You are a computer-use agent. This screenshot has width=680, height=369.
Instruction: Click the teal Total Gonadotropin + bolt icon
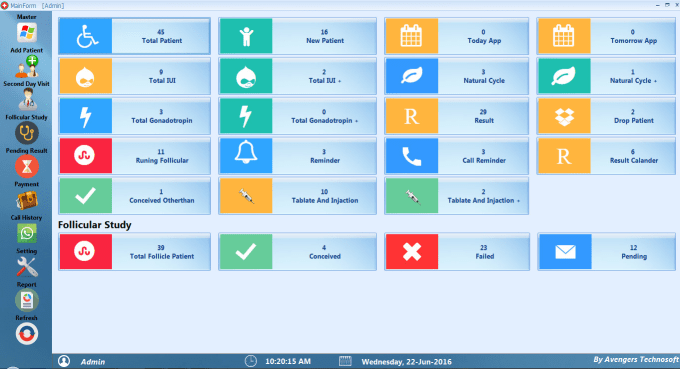point(246,116)
